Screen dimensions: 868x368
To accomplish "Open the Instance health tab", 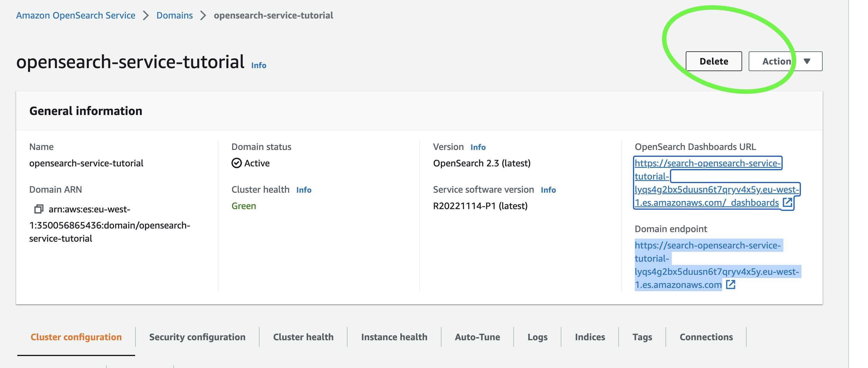I will [394, 337].
